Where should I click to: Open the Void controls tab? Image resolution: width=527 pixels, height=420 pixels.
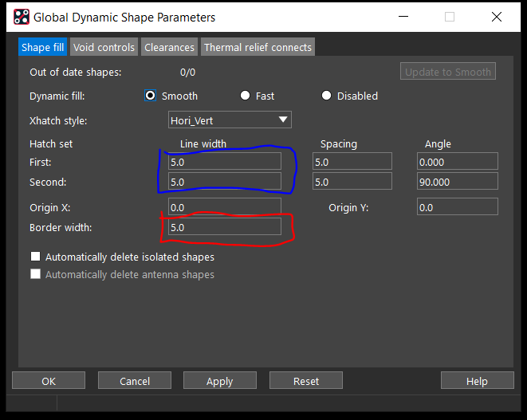tap(104, 47)
